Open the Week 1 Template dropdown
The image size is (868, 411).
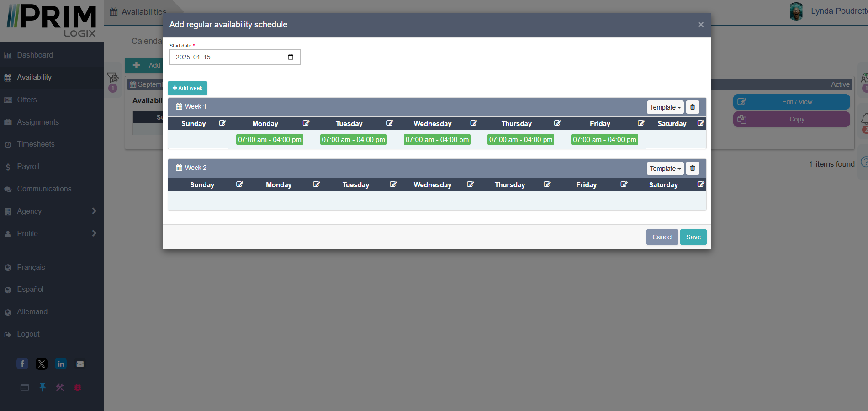point(665,107)
